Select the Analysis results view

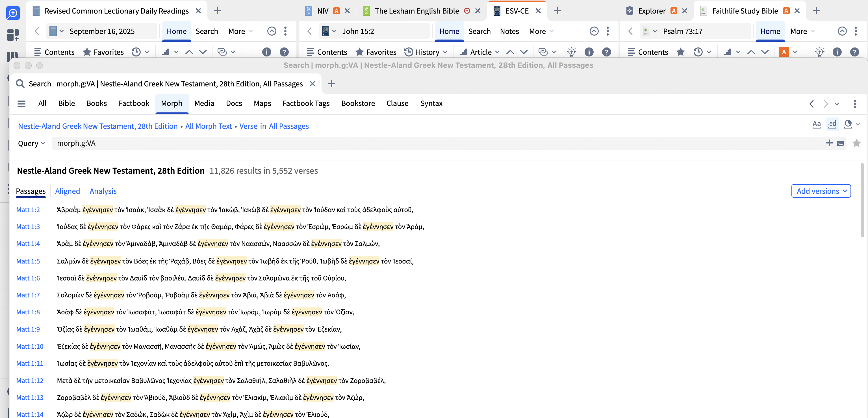(x=103, y=191)
